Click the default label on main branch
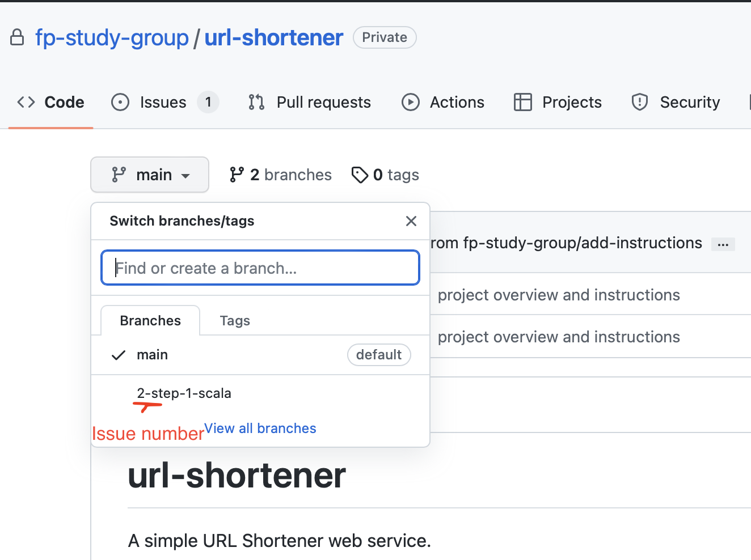751x560 pixels. [x=379, y=355]
